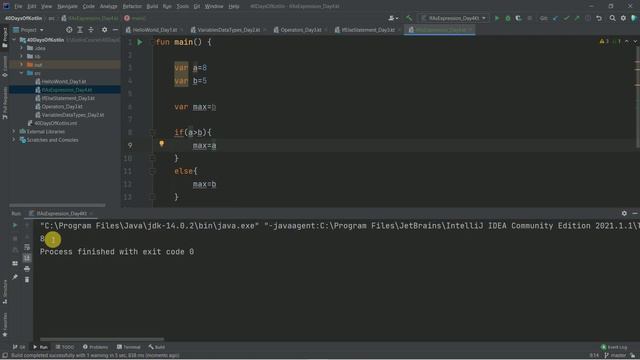Expand all nodes in the Project panel

(80, 30)
